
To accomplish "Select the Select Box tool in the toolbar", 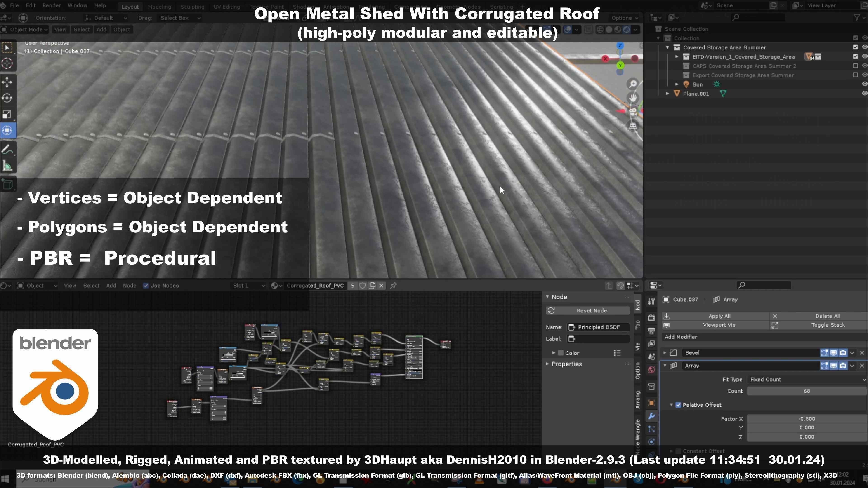I will tap(7, 47).
